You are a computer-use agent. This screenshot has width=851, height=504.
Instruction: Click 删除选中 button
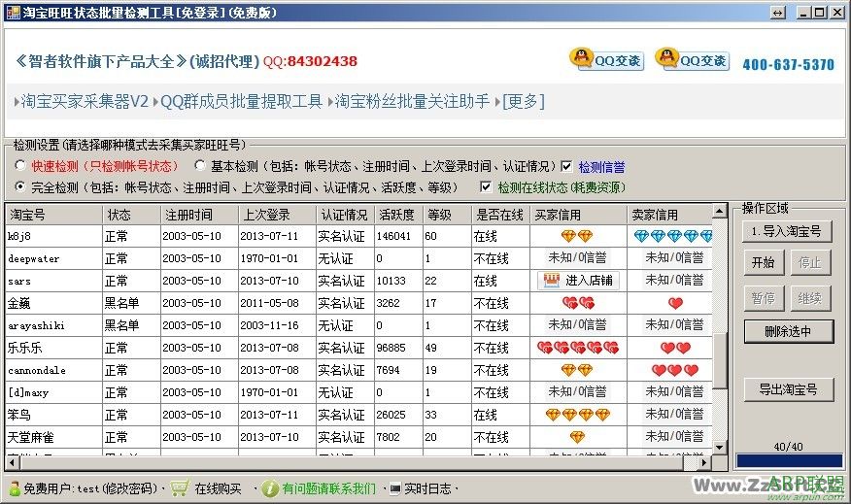[x=788, y=331]
